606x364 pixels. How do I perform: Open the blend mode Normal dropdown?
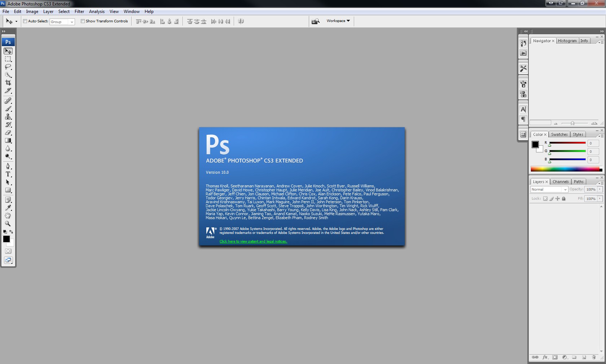coord(549,190)
